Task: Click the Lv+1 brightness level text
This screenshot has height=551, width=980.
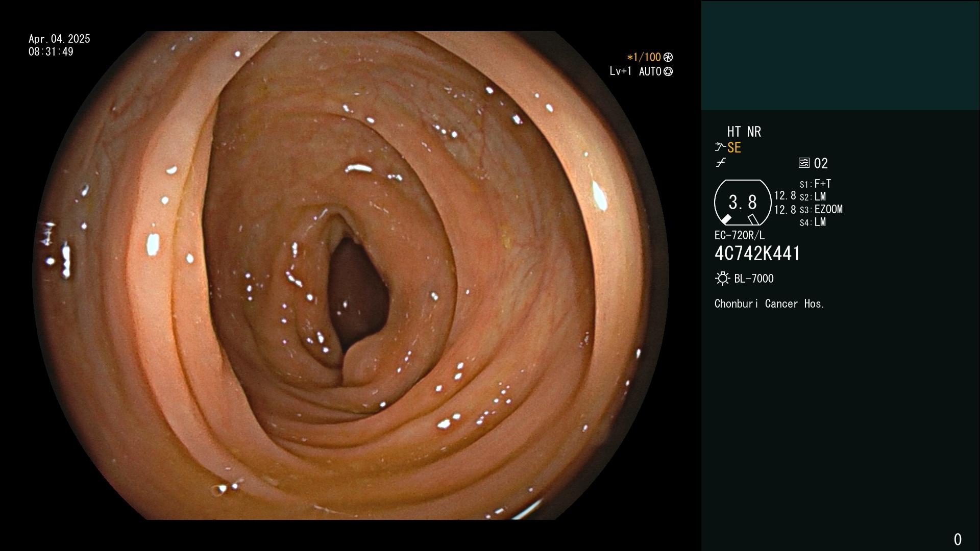Action: (x=621, y=71)
